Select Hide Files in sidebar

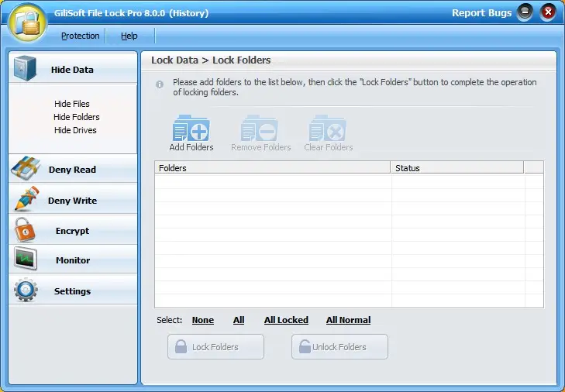tap(72, 104)
